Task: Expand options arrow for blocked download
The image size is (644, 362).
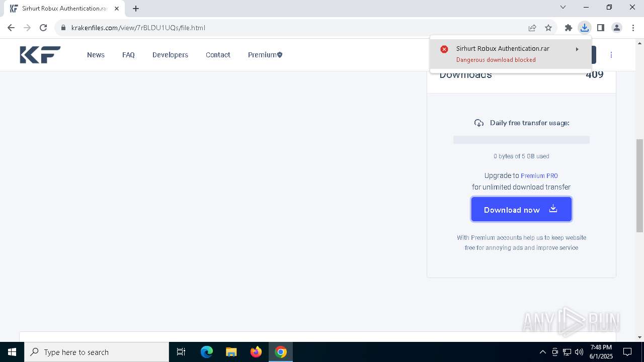Action: point(577,49)
